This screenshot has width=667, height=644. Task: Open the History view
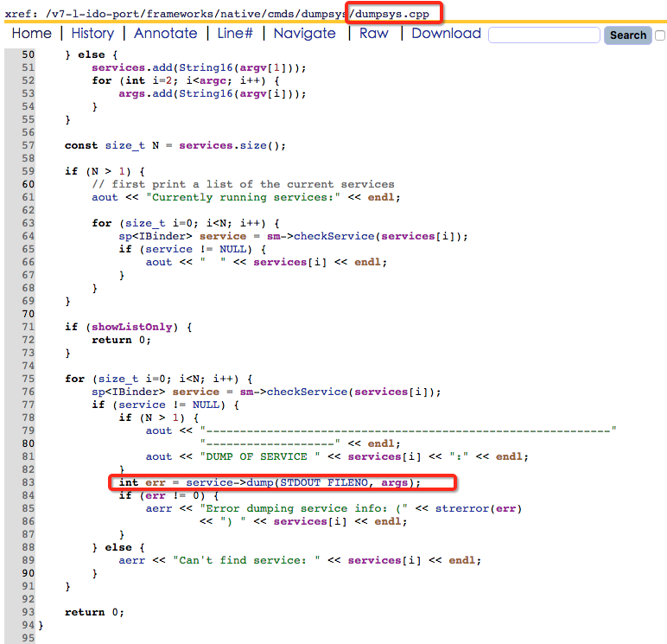(x=92, y=33)
